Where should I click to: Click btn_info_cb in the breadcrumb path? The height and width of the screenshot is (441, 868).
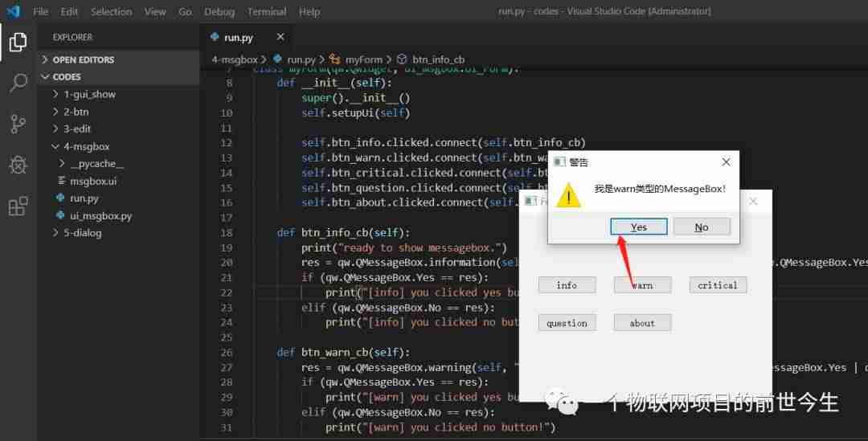(439, 59)
